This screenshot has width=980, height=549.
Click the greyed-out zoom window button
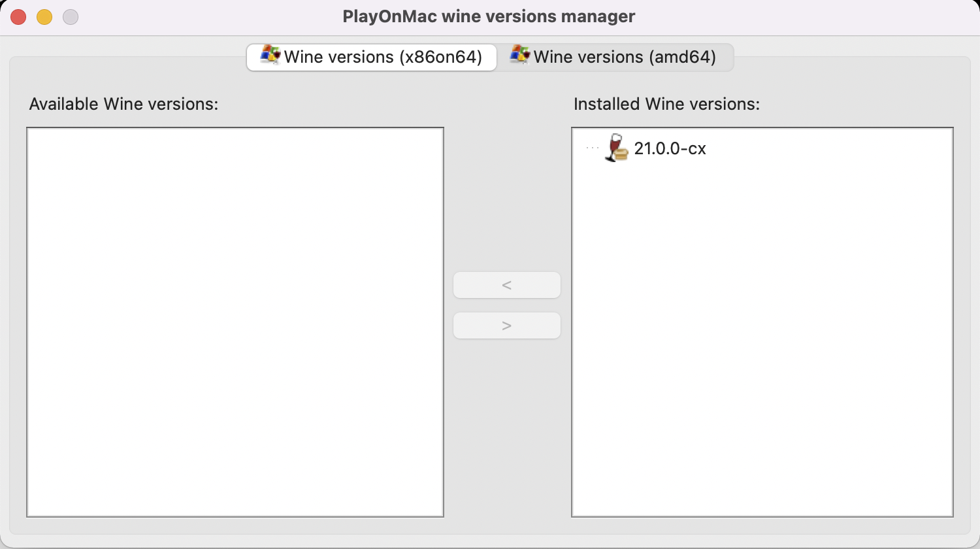[x=71, y=17]
